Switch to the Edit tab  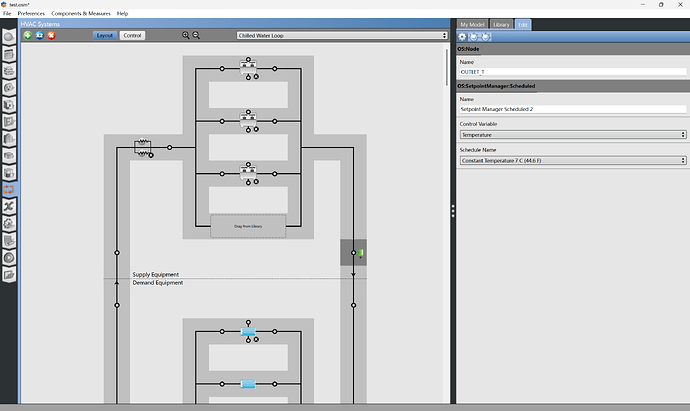coord(522,25)
